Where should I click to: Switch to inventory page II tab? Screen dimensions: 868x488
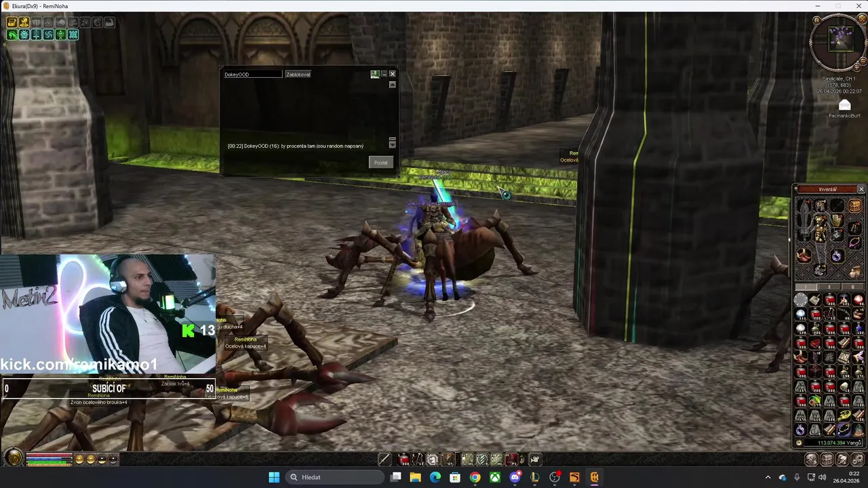tap(829, 287)
